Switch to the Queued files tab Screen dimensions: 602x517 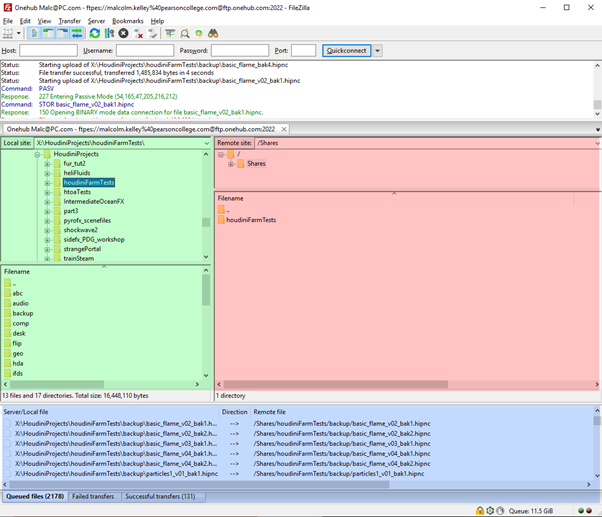pyautogui.click(x=35, y=496)
